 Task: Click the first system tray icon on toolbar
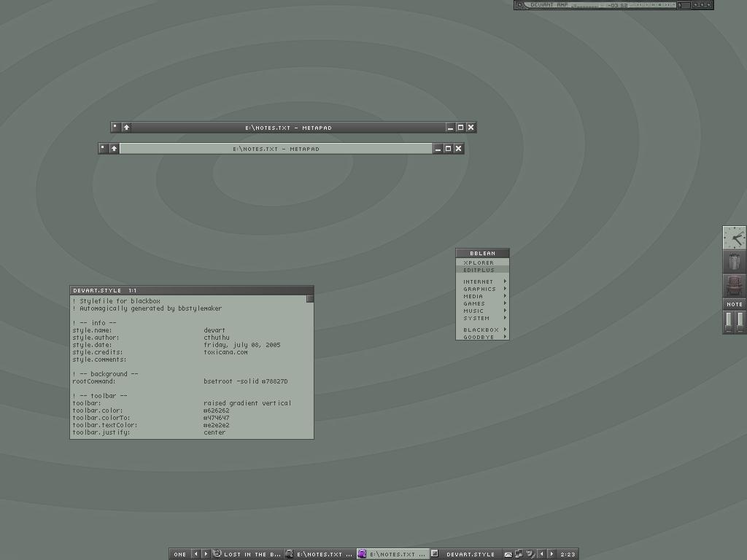508,554
